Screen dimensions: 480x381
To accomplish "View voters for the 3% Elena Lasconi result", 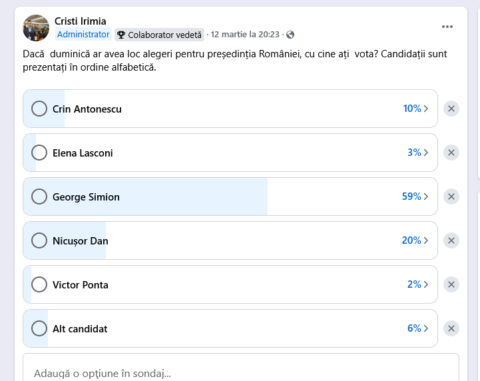I will pos(418,153).
